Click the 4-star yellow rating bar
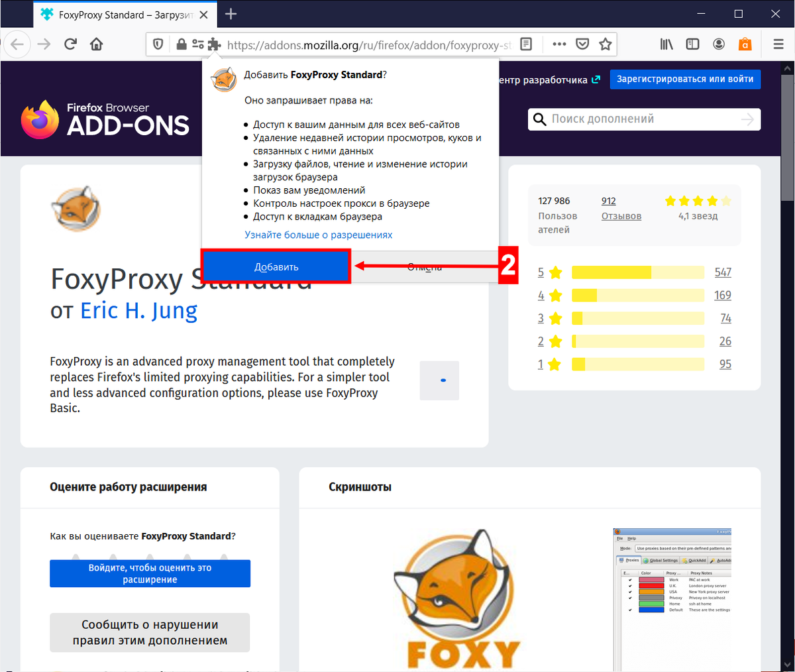 pyautogui.click(x=638, y=296)
